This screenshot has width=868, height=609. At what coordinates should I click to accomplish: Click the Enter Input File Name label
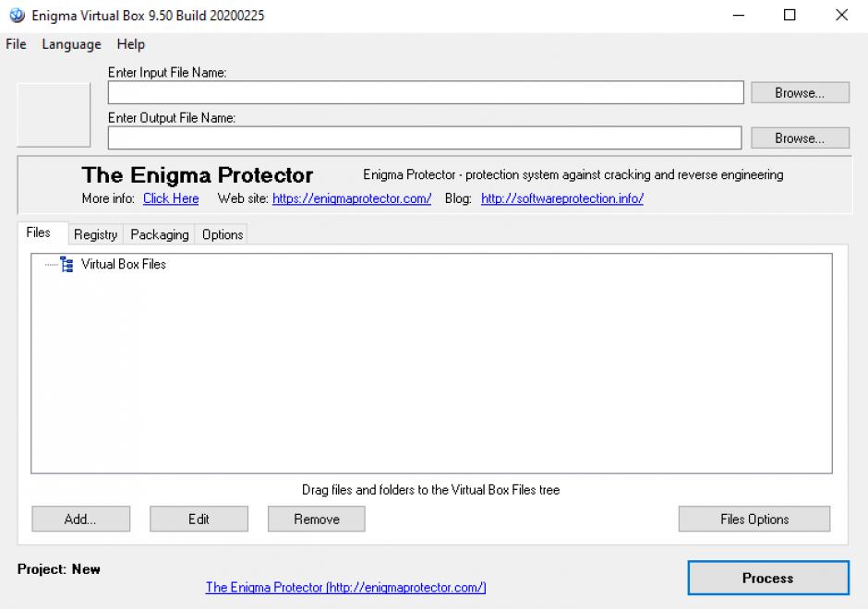point(167,73)
